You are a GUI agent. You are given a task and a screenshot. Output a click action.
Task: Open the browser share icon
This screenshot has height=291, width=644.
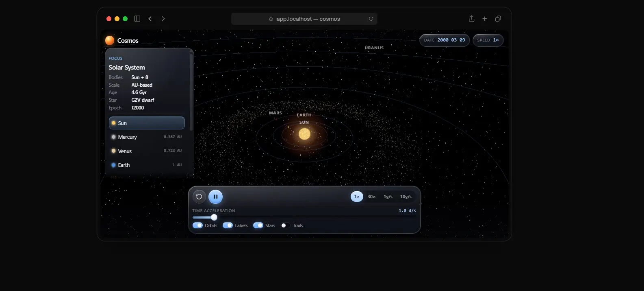(x=471, y=19)
